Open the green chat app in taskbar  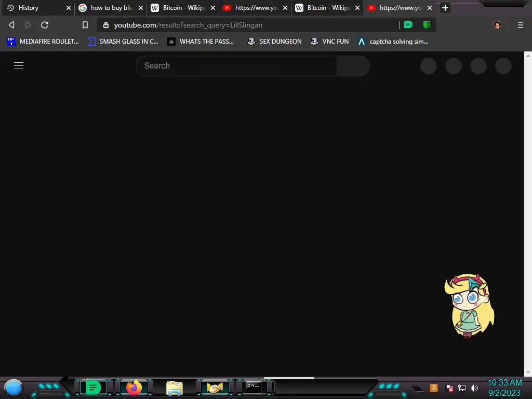point(94,388)
